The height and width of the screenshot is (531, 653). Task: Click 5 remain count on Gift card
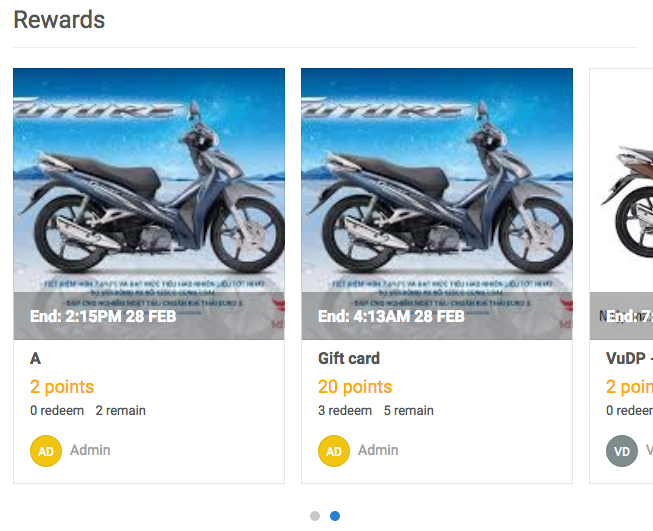tap(409, 411)
